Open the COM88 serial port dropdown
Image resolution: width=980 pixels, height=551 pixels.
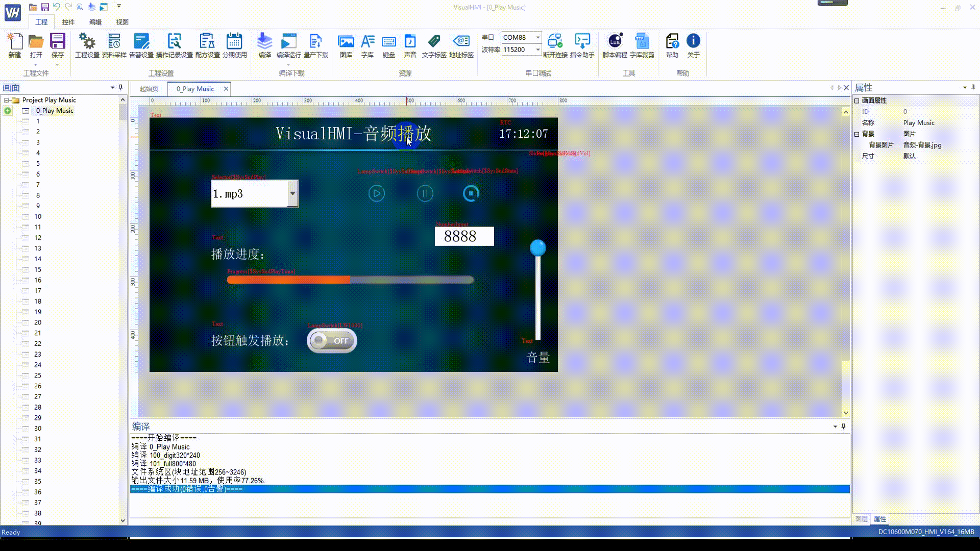point(537,37)
